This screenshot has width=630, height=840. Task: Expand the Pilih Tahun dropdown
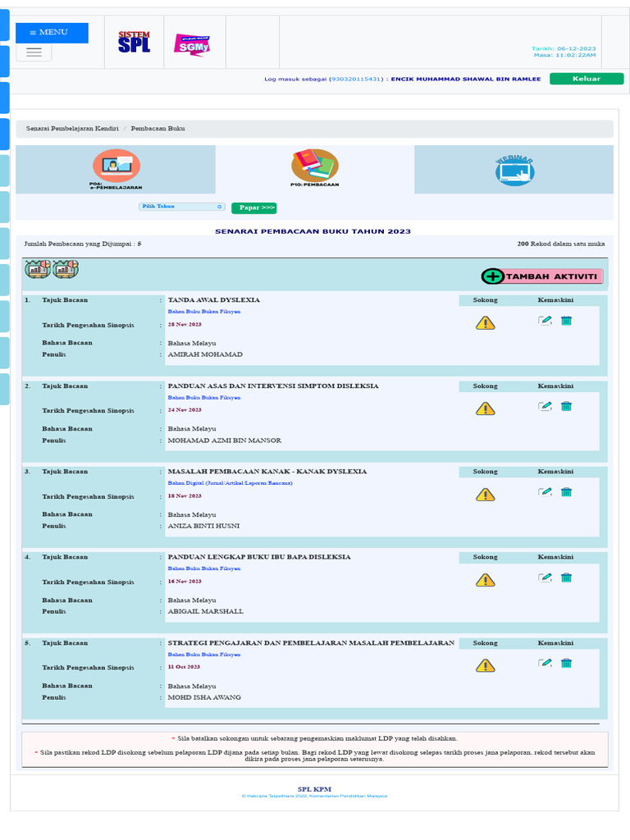click(182, 207)
